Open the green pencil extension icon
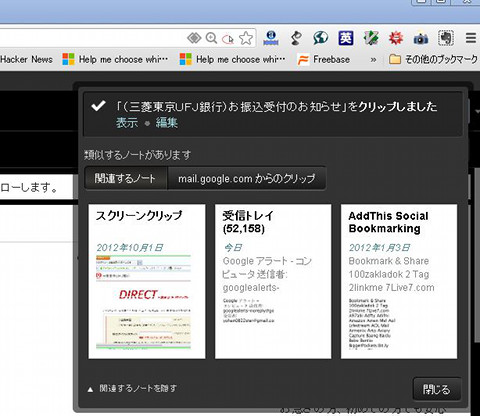 (x=371, y=38)
